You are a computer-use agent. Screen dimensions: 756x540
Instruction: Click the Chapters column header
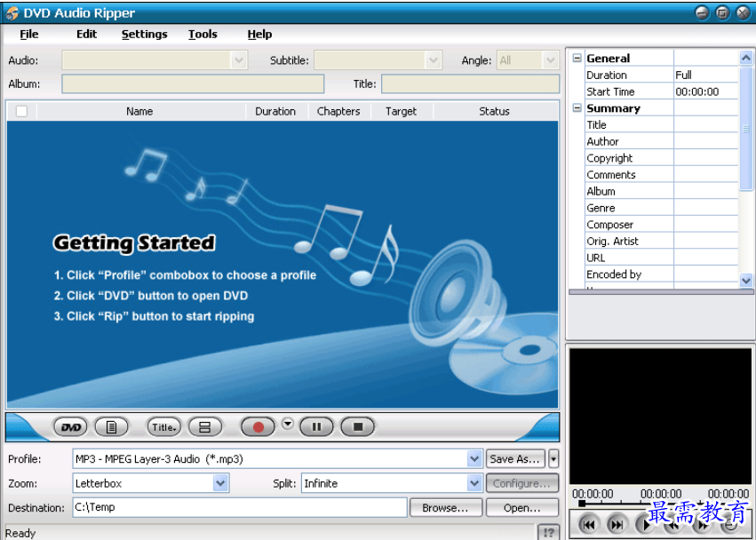[338, 111]
